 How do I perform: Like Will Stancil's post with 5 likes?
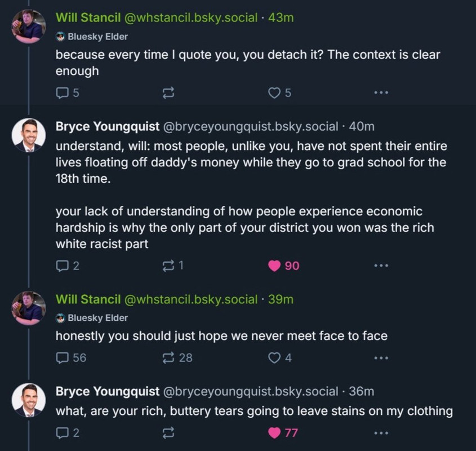pyautogui.click(x=274, y=94)
